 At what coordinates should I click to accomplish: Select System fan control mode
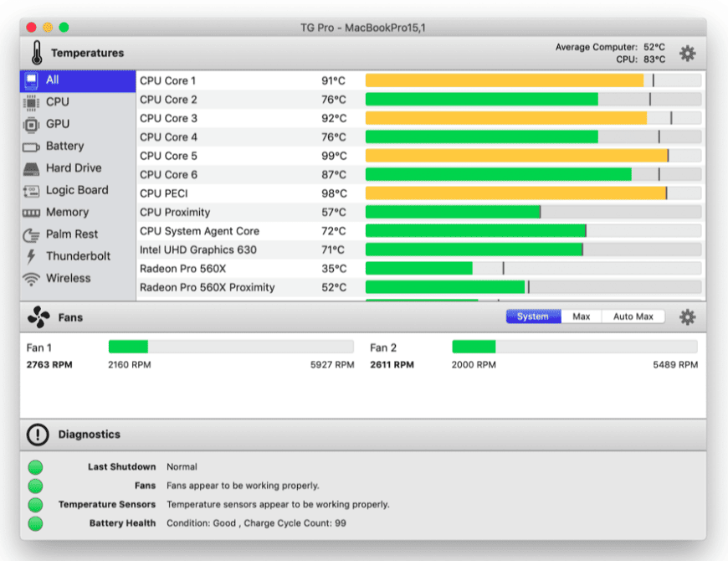pyautogui.click(x=533, y=317)
